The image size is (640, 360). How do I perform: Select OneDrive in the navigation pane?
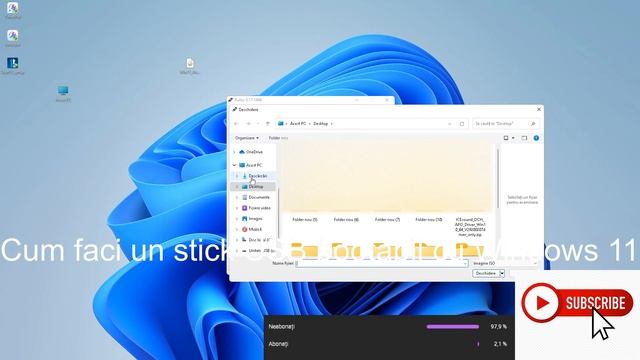pos(251,152)
